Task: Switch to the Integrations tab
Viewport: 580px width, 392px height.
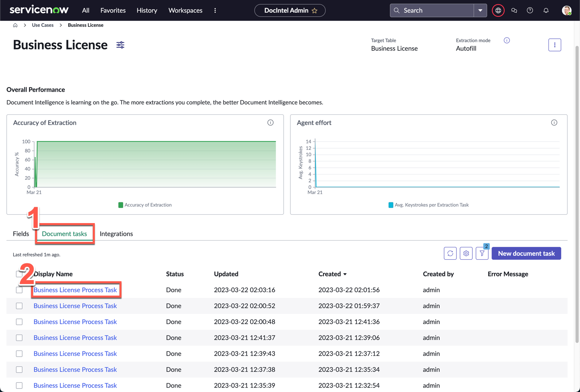Action: pyautogui.click(x=116, y=234)
